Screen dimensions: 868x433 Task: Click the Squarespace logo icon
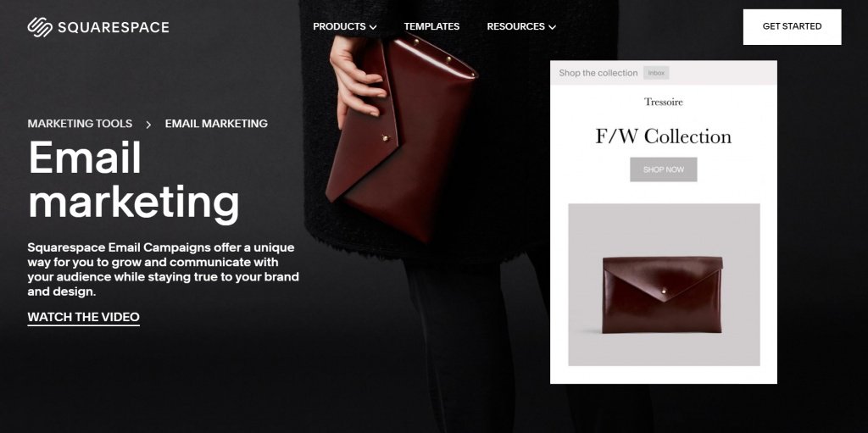coord(40,26)
